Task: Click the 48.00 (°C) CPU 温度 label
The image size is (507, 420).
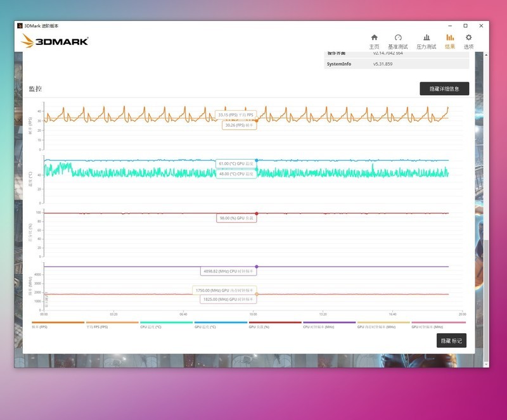Action: (236, 174)
